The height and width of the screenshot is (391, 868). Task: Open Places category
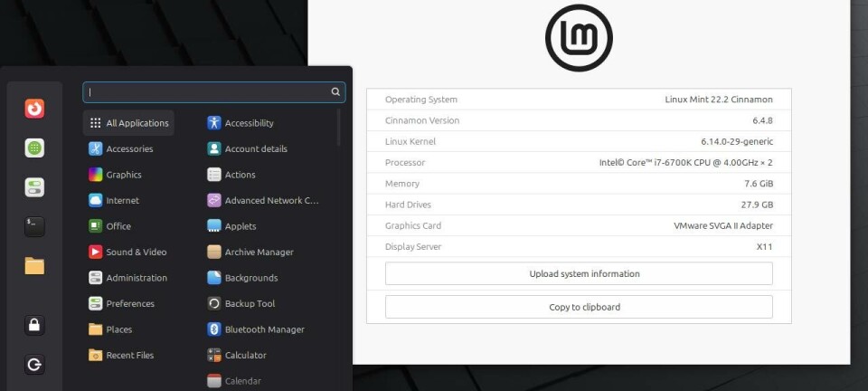[110, 329]
